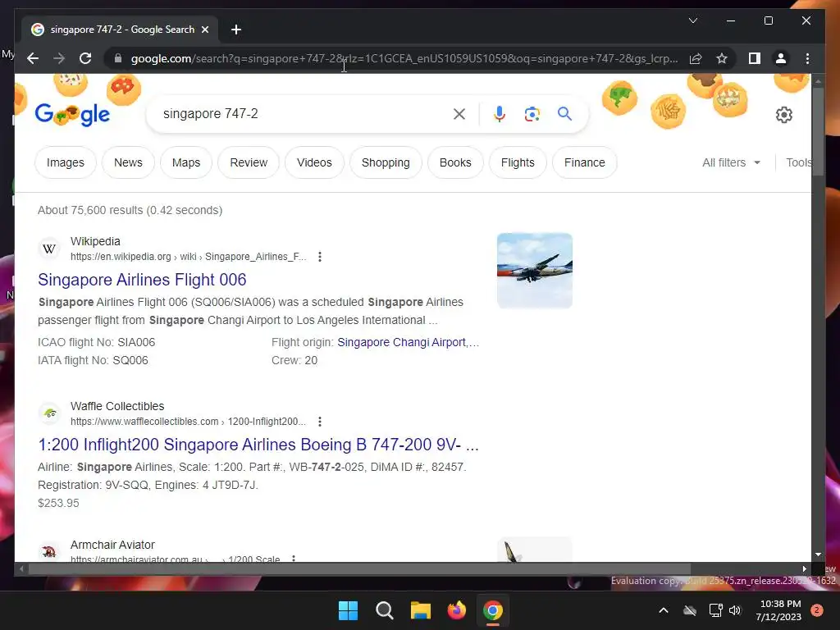
Task: Click the Armchair Aviator favicon
Action: (49, 551)
